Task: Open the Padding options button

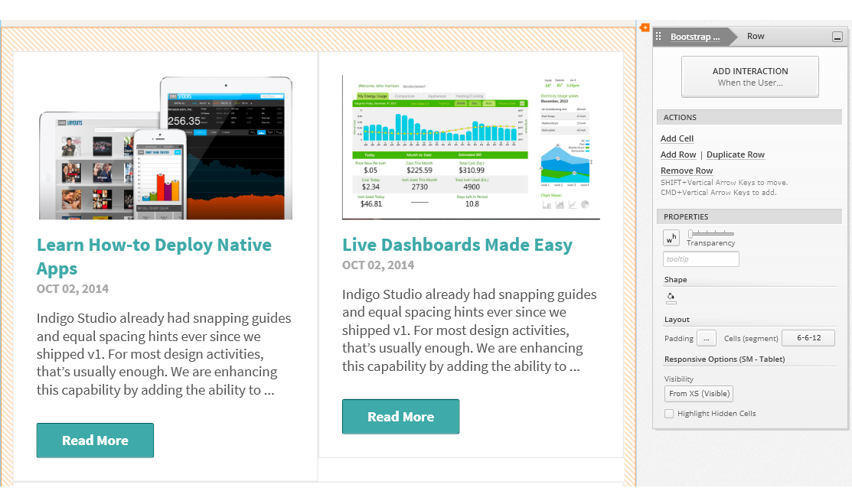Action: pyautogui.click(x=707, y=338)
